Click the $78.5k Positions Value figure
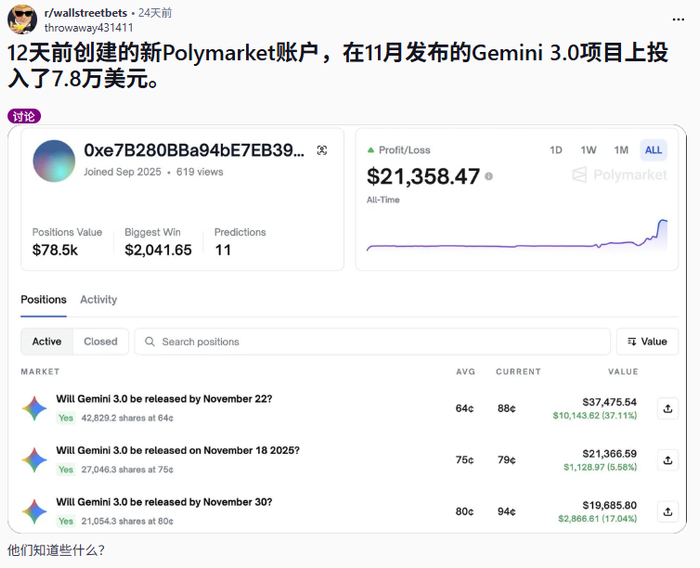The height and width of the screenshot is (568, 700). [55, 250]
